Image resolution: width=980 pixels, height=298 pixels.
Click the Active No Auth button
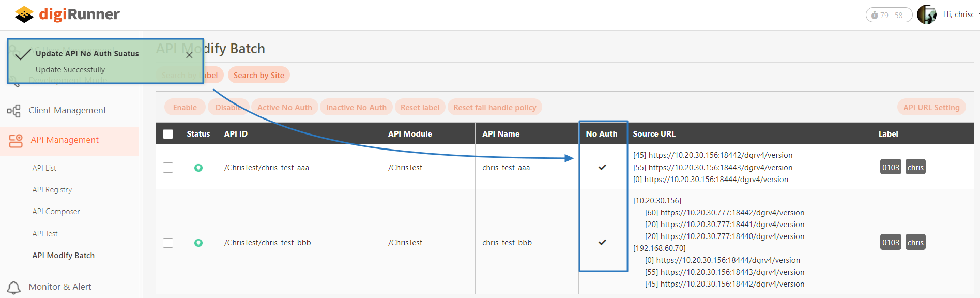tap(284, 108)
